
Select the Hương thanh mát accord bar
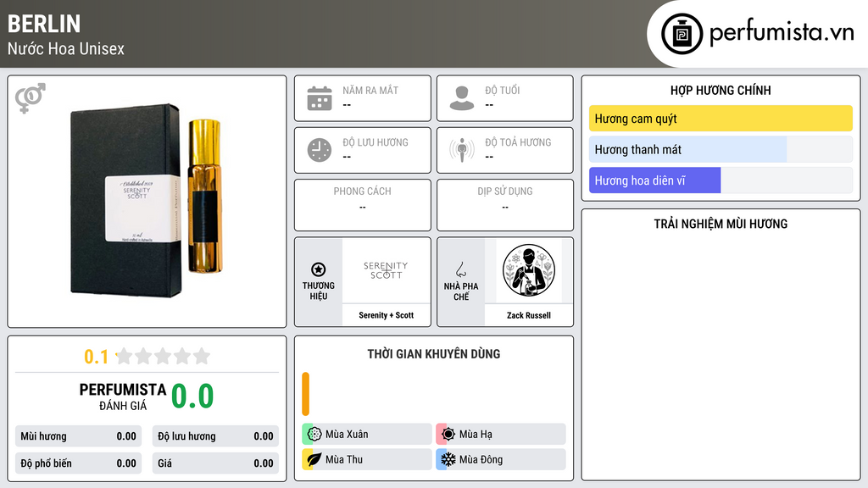click(x=721, y=149)
